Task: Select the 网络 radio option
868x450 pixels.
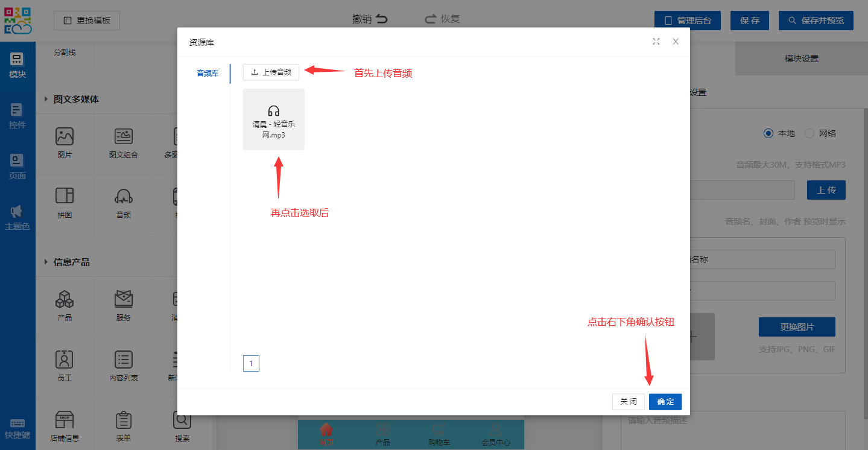Action: coord(809,133)
